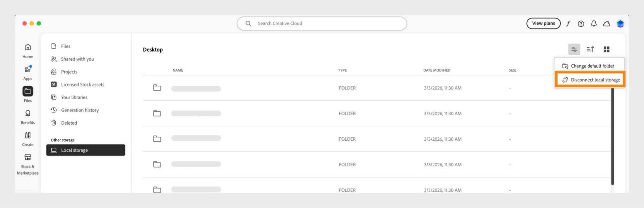Open the Create section
The height and width of the screenshot is (208, 644).
[x=28, y=139]
